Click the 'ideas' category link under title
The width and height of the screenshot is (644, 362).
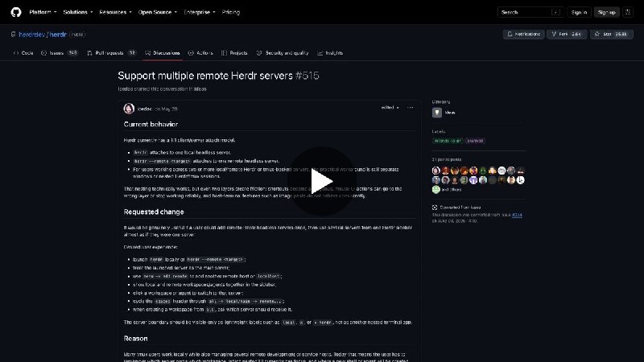tap(200, 88)
